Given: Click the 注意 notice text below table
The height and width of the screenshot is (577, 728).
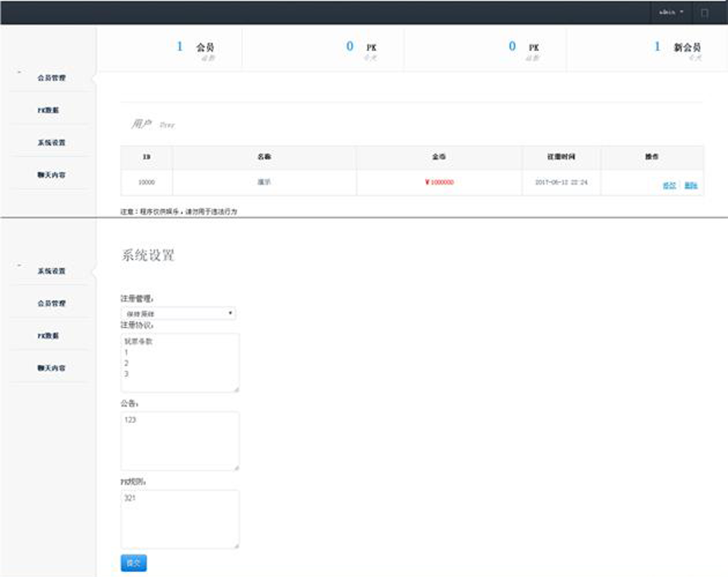Looking at the screenshot, I should [179, 211].
